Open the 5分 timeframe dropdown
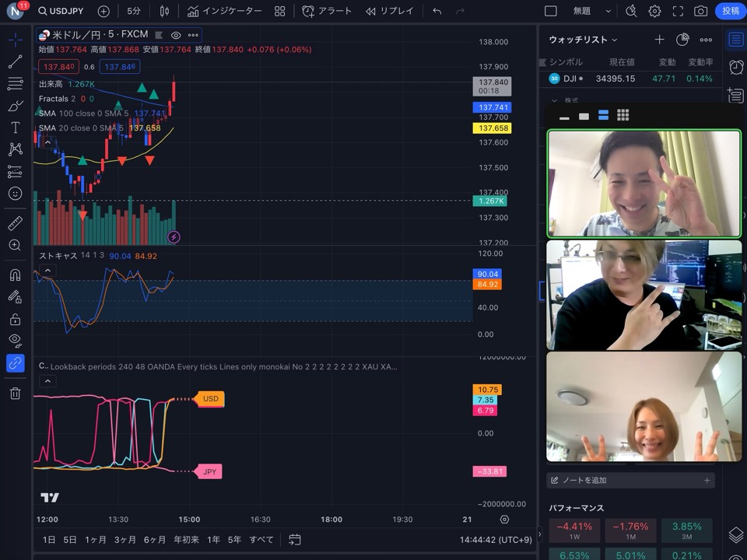The image size is (747, 560). (x=134, y=11)
